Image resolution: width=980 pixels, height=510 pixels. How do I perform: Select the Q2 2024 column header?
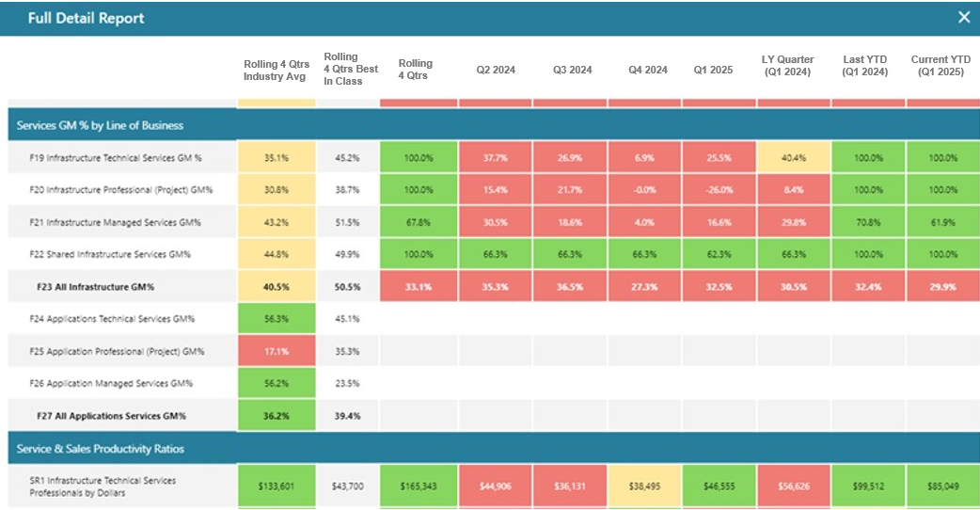tap(497, 70)
